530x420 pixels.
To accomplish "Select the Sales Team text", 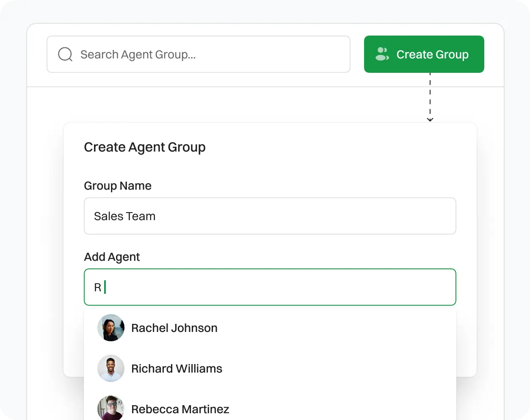I will [x=124, y=216].
